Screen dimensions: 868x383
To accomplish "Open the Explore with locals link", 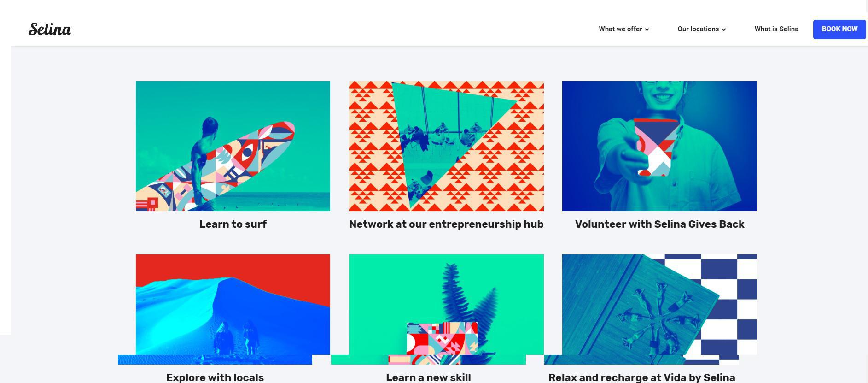I will click(215, 377).
